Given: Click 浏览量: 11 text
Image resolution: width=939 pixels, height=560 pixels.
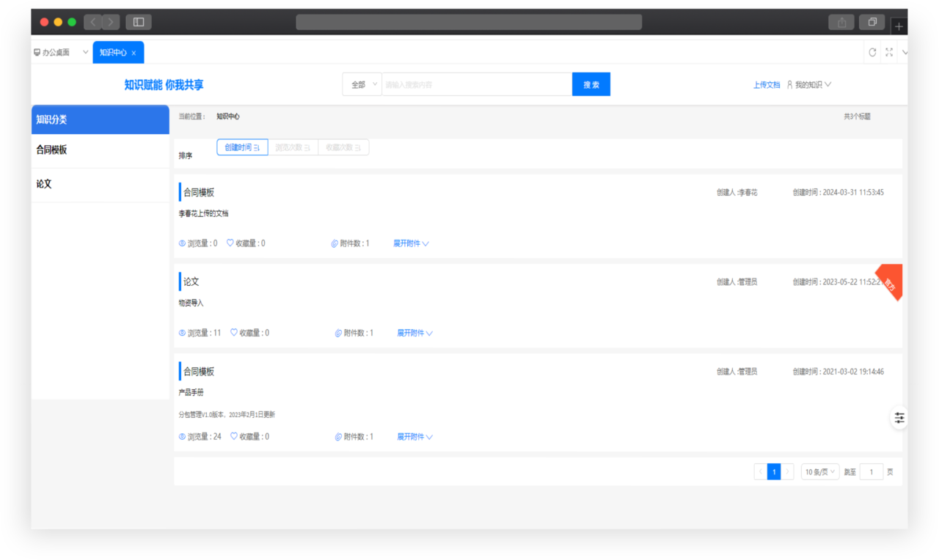Looking at the screenshot, I should [204, 333].
